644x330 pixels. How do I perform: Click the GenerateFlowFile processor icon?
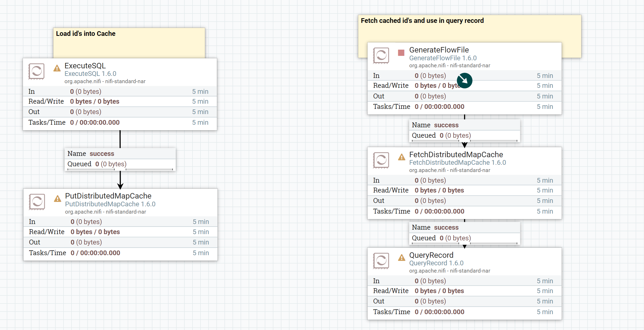(x=381, y=55)
